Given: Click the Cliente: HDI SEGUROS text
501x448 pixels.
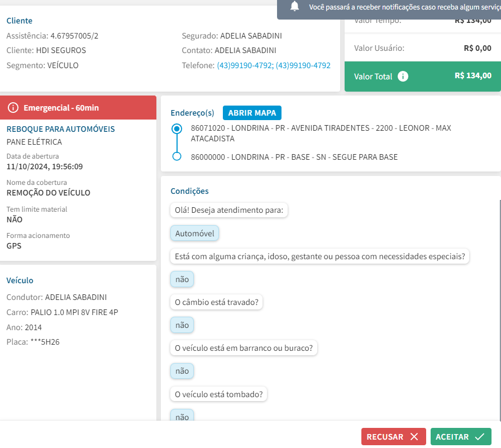Looking at the screenshot, I should pos(46,50).
